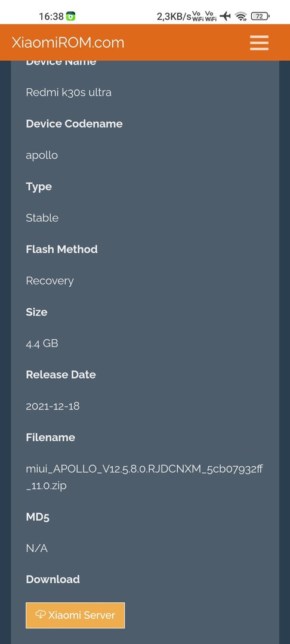Tap the battery level indicator

(260, 17)
